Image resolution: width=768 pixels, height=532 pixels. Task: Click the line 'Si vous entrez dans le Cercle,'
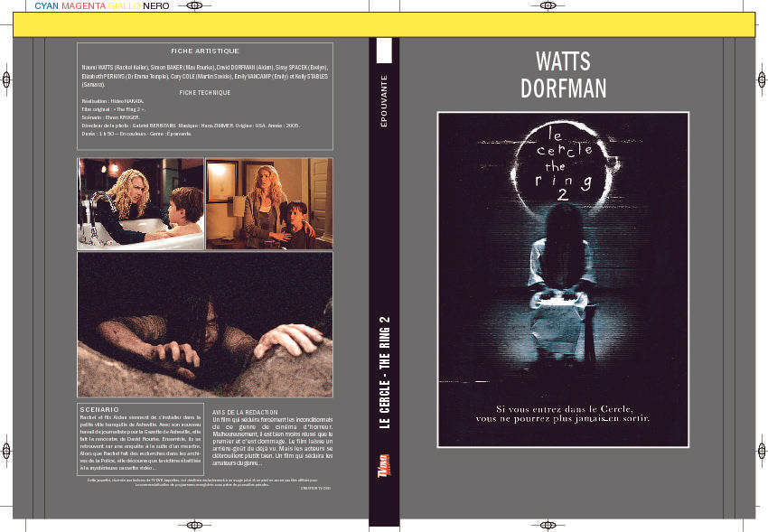(564, 408)
